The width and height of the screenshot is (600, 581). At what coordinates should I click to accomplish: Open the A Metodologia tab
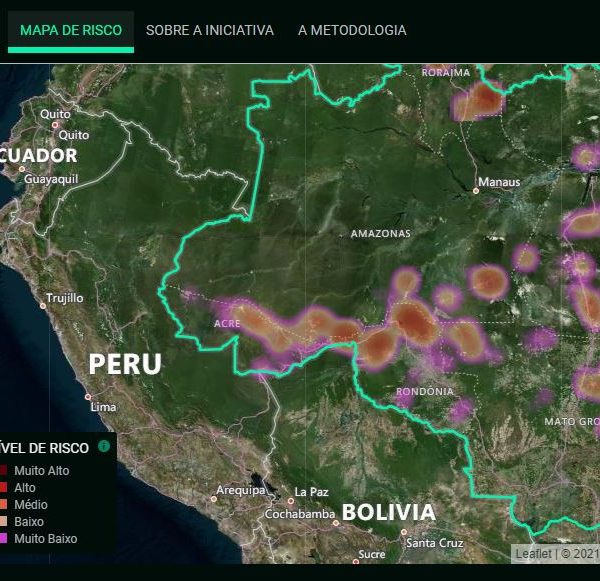(352, 30)
